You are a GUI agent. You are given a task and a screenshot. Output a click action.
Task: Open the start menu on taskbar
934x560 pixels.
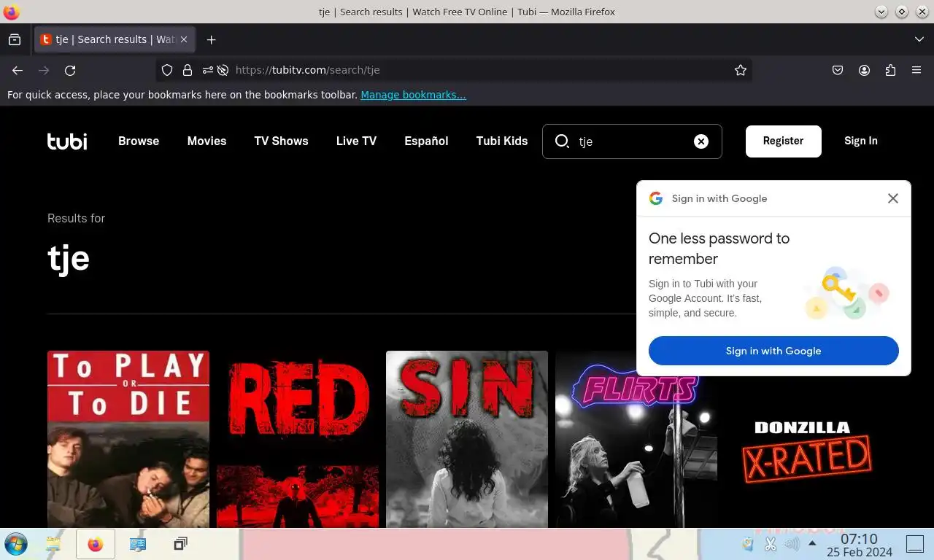(15, 544)
